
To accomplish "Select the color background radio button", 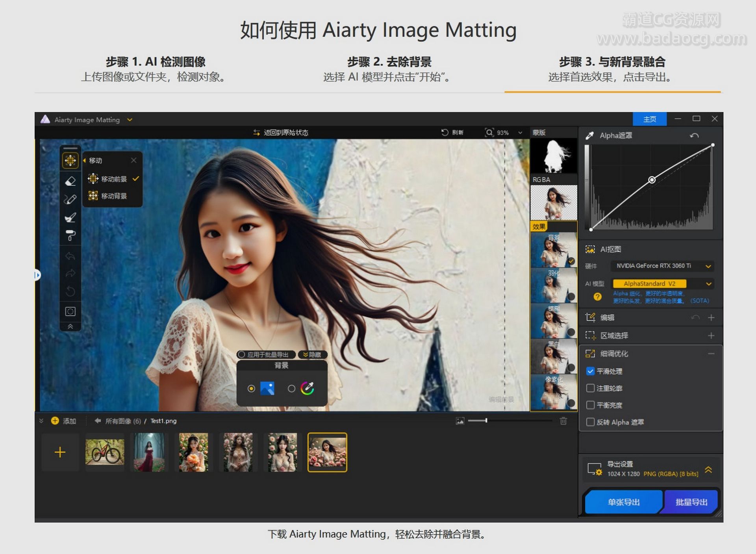I will (291, 389).
